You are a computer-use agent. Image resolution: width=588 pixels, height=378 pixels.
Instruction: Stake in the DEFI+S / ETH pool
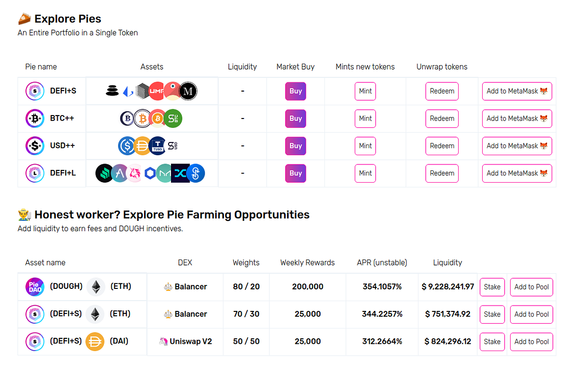tap(492, 314)
